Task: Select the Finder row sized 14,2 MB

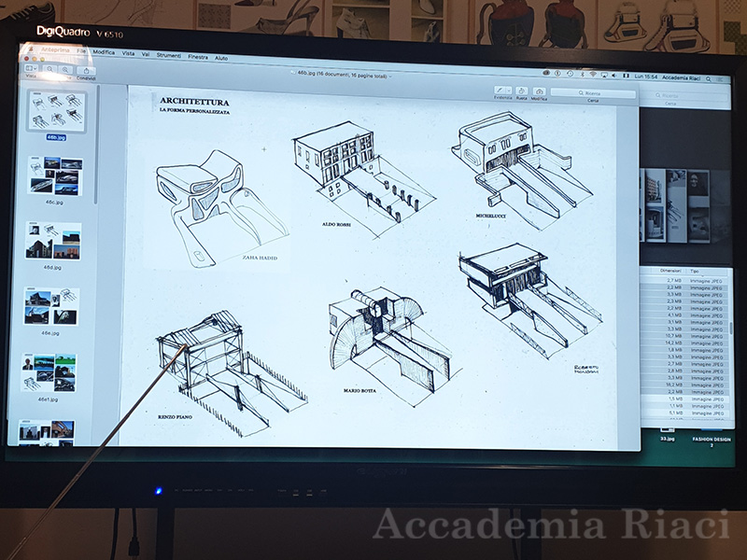Action: point(684,343)
